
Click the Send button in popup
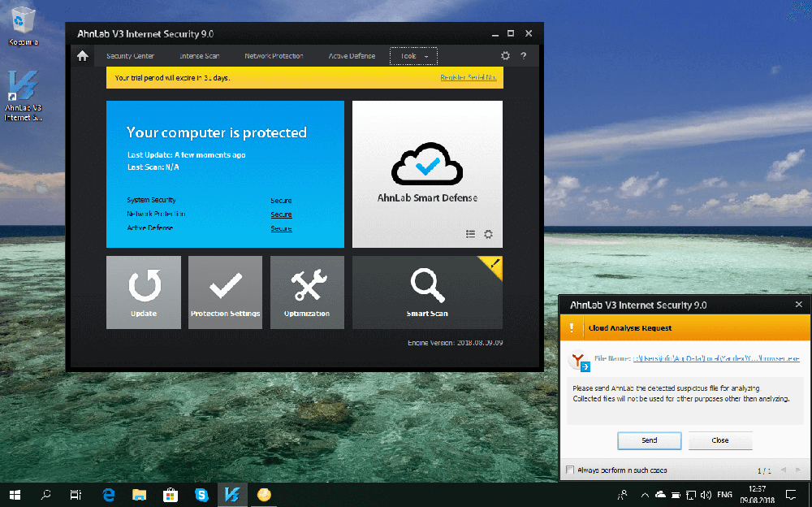[649, 440]
